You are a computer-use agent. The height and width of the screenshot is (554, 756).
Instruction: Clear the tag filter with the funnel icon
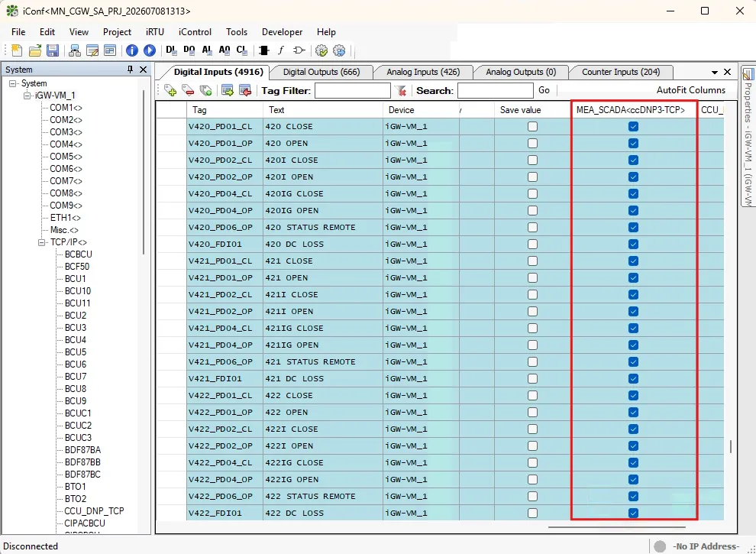[400, 90]
